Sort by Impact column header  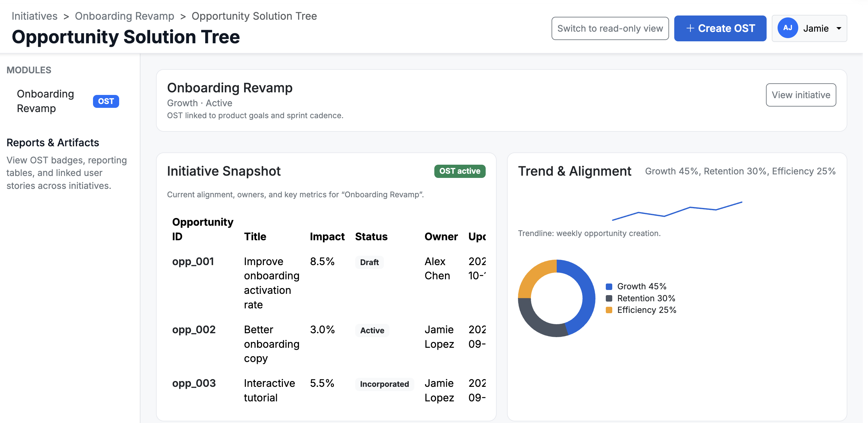pos(327,236)
